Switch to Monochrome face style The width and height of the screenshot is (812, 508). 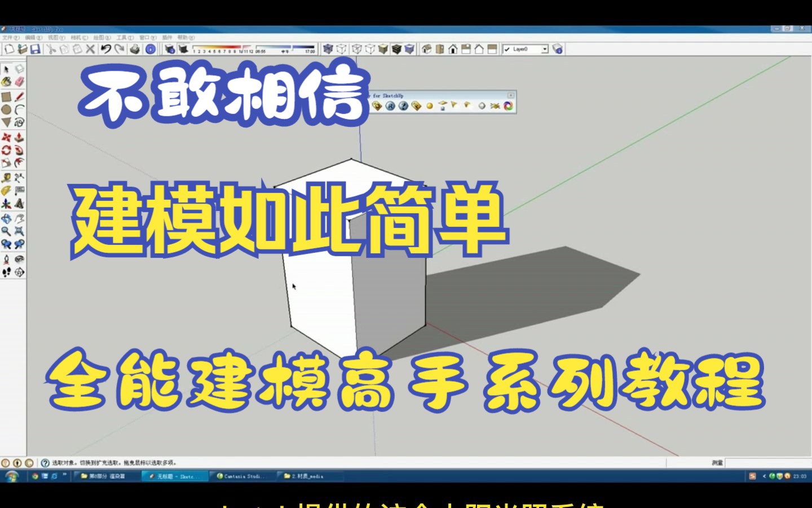[x=409, y=50]
